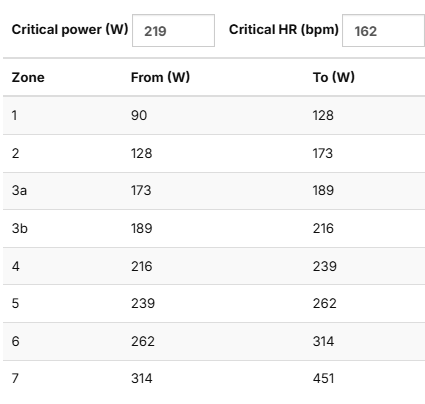Click Zone 4 To value 239

325,266
